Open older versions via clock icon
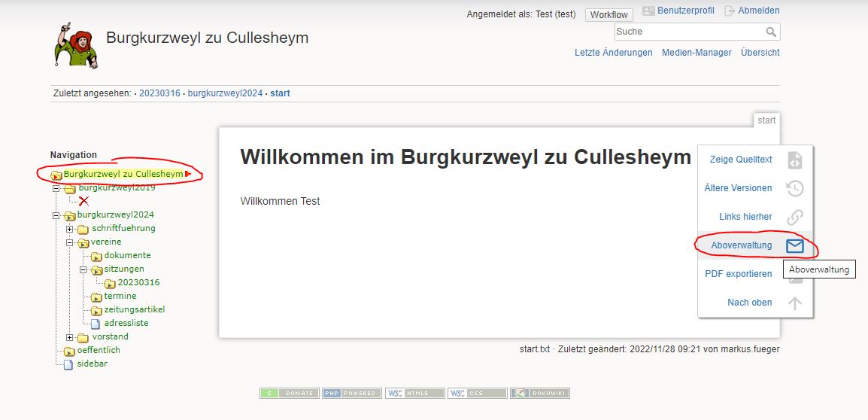The height and width of the screenshot is (420, 868). (x=795, y=188)
